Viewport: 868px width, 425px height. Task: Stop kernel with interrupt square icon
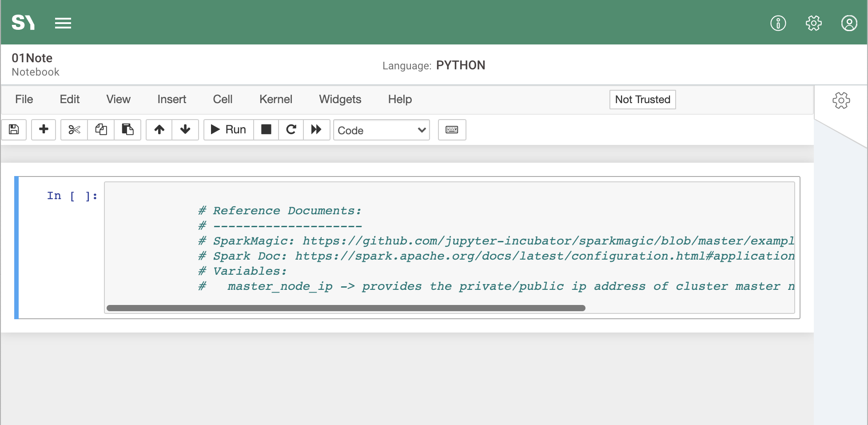tap(266, 129)
